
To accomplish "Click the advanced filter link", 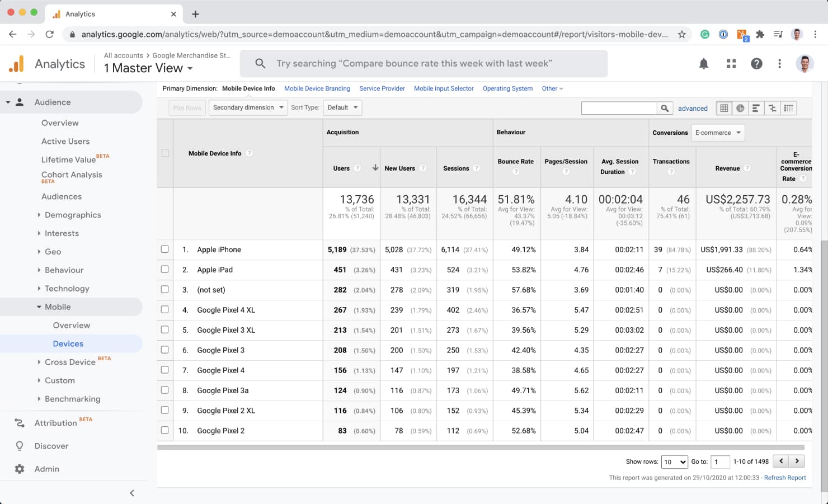I will tap(693, 108).
